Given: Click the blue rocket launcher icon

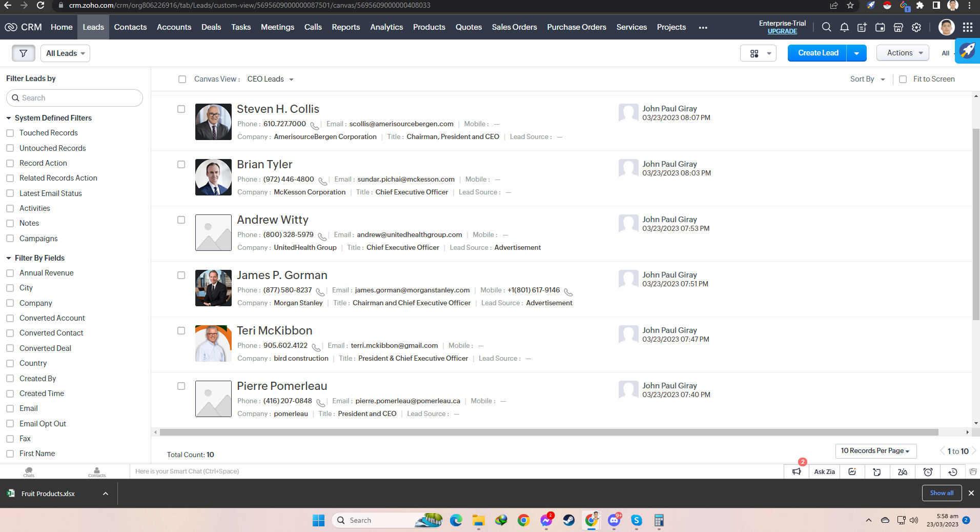Looking at the screenshot, I should 968,51.
